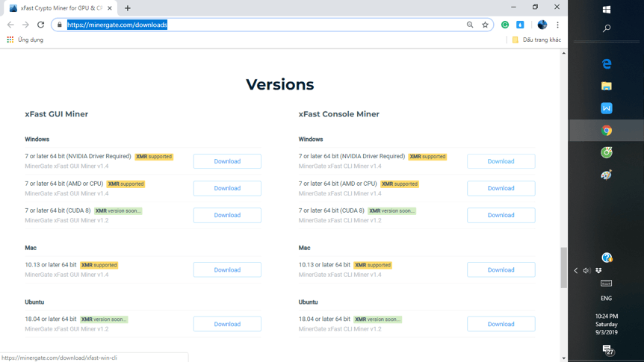Open the Ứng dụng apps shortcut
The height and width of the screenshot is (362, 644).
click(x=25, y=40)
